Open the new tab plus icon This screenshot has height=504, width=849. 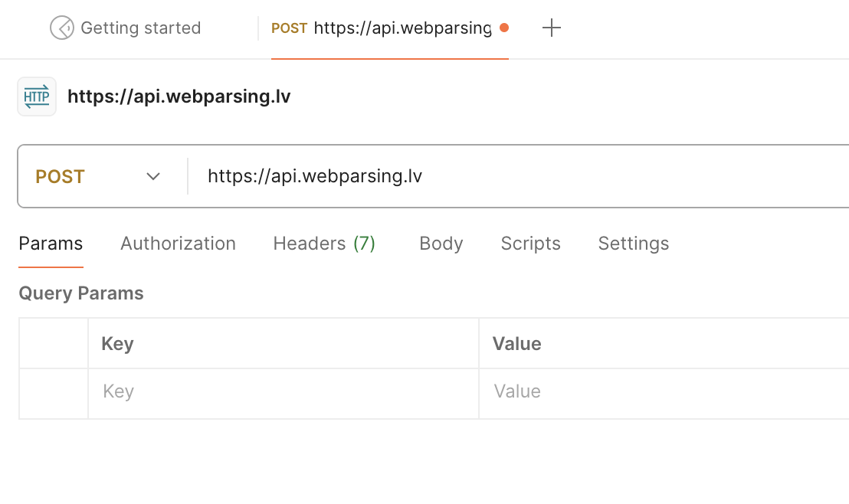(x=552, y=28)
